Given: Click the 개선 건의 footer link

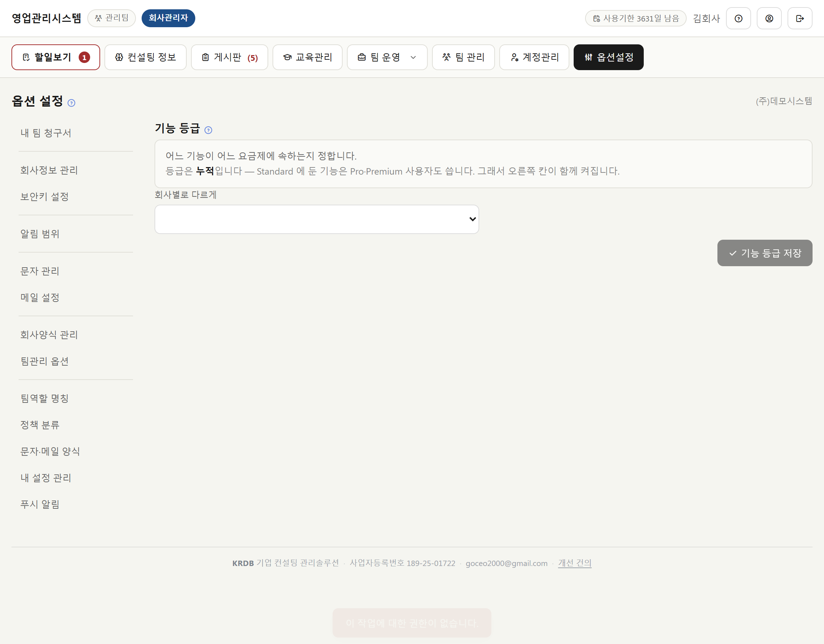Looking at the screenshot, I should [x=575, y=563].
